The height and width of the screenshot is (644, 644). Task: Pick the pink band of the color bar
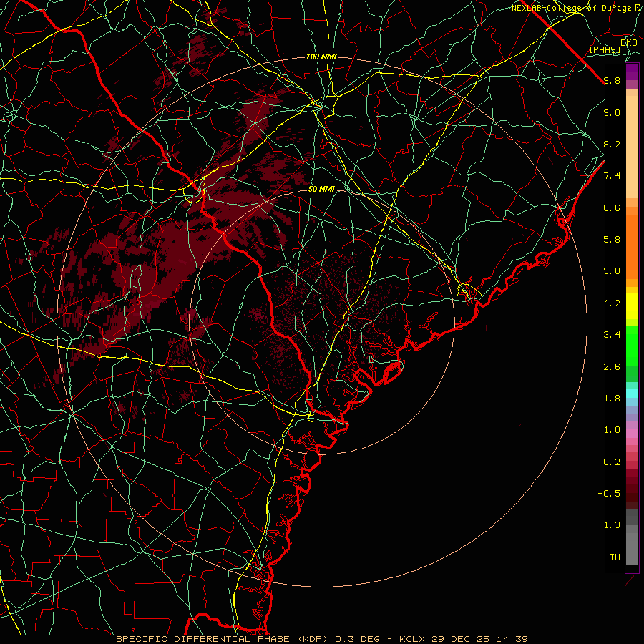pyautogui.click(x=632, y=434)
